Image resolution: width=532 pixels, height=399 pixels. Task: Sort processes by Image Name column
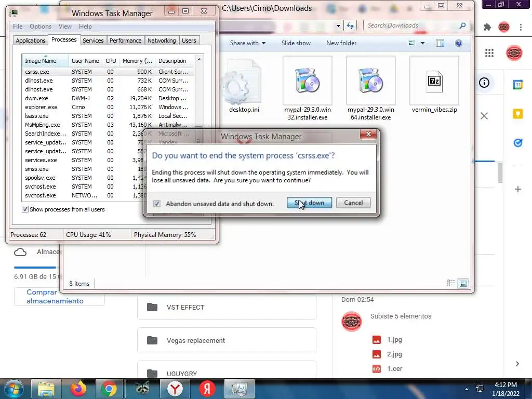[x=45, y=61]
